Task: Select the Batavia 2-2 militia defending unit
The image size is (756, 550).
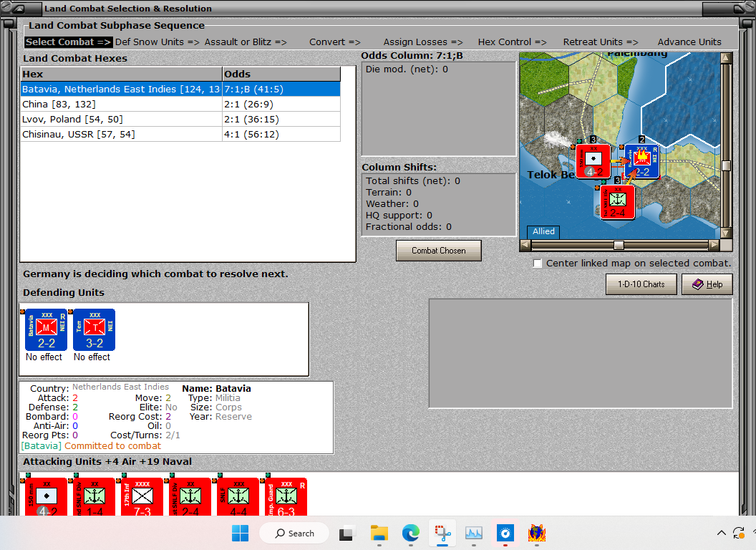Action: tap(47, 330)
